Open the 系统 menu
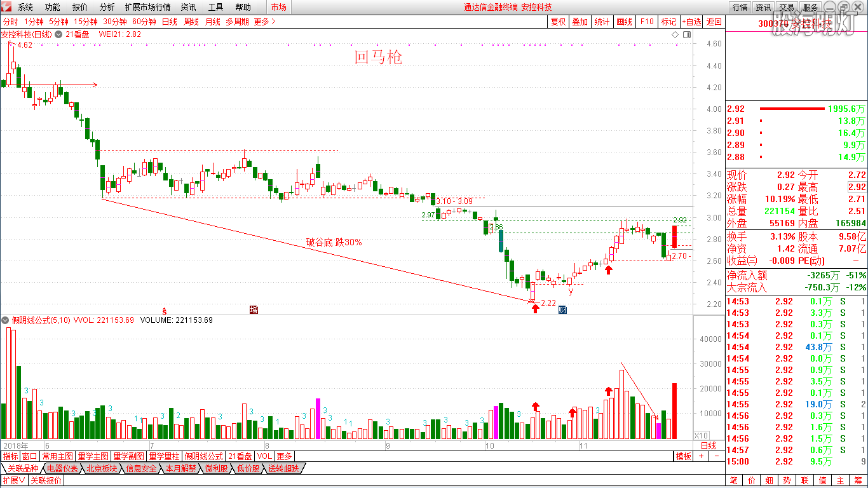Screen dimensions: 868x488 pyautogui.click(x=25, y=7)
